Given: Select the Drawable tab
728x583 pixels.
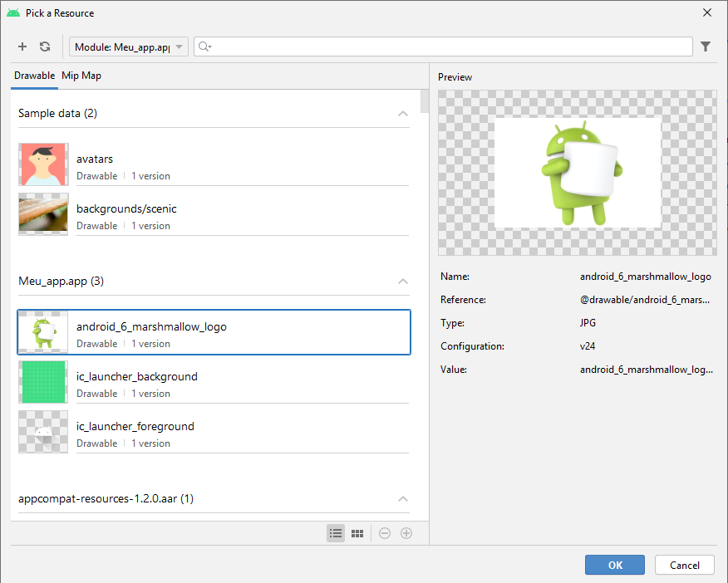Looking at the screenshot, I should click(x=34, y=76).
